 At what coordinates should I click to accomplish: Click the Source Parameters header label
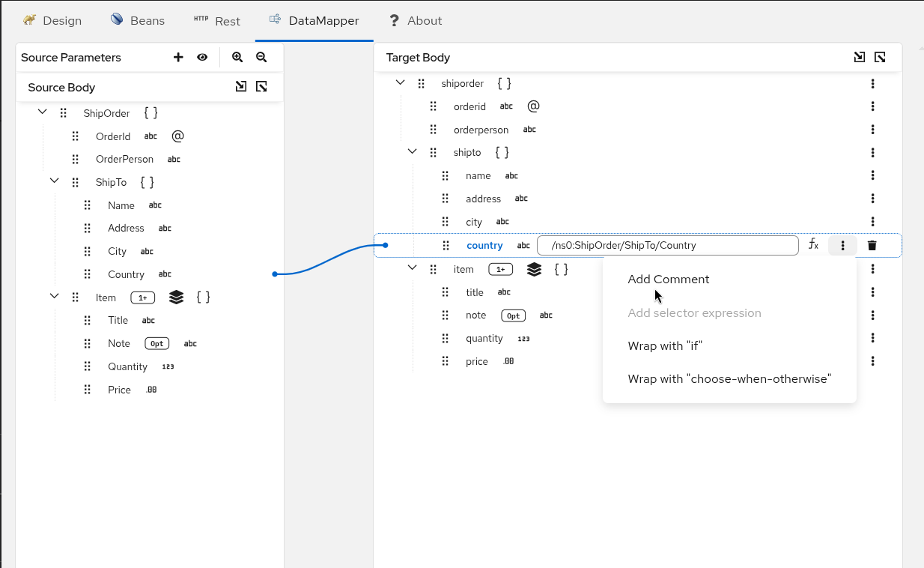pyautogui.click(x=71, y=57)
